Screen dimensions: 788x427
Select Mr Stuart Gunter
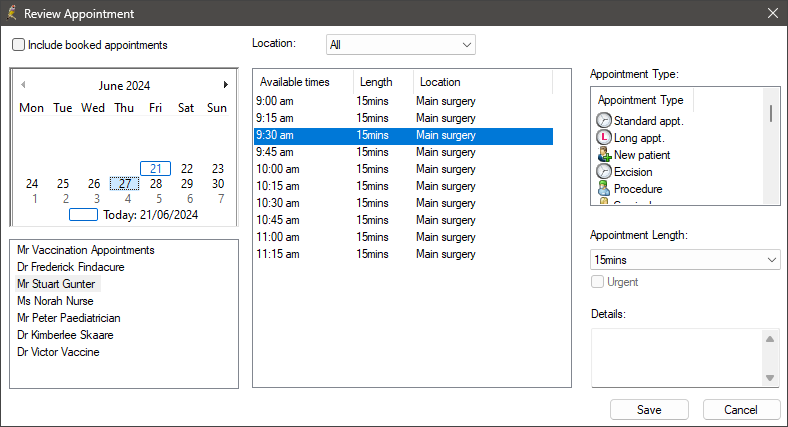[56, 284]
